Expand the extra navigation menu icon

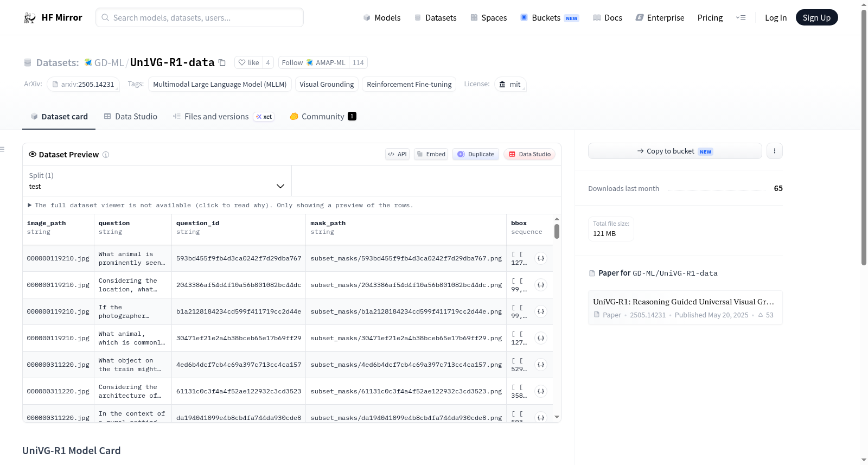click(x=741, y=17)
